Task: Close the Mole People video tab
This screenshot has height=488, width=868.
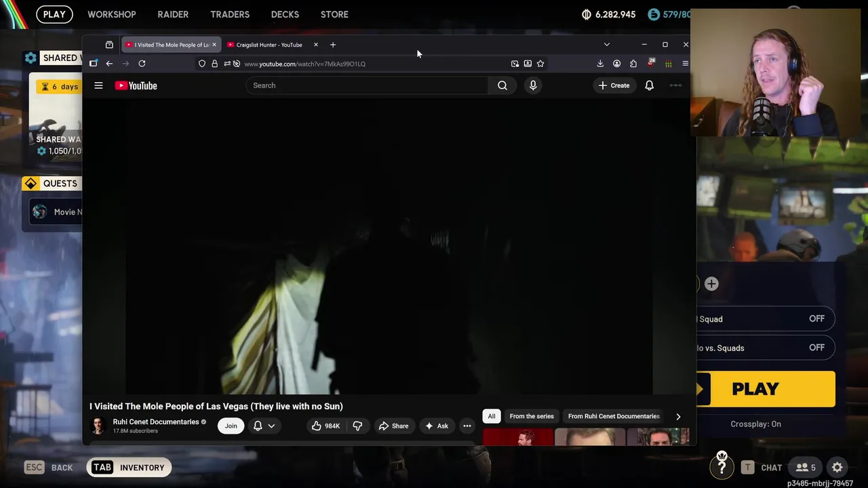Action: 214,45
